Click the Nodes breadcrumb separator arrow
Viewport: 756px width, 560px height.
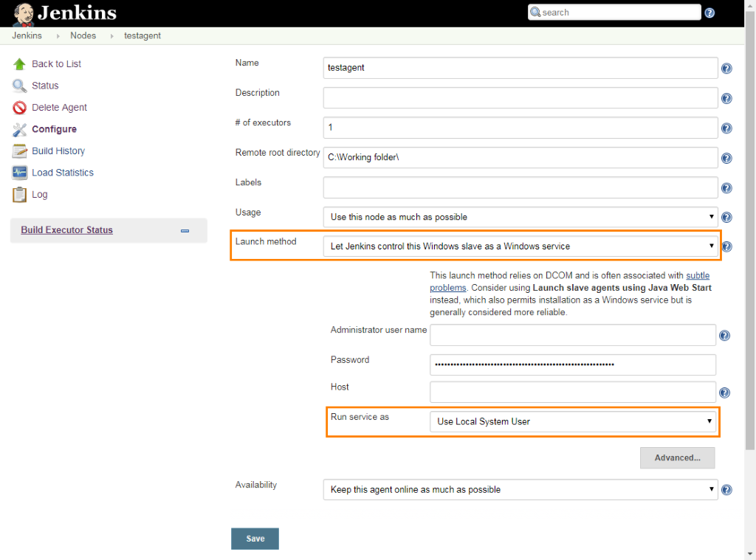(112, 36)
